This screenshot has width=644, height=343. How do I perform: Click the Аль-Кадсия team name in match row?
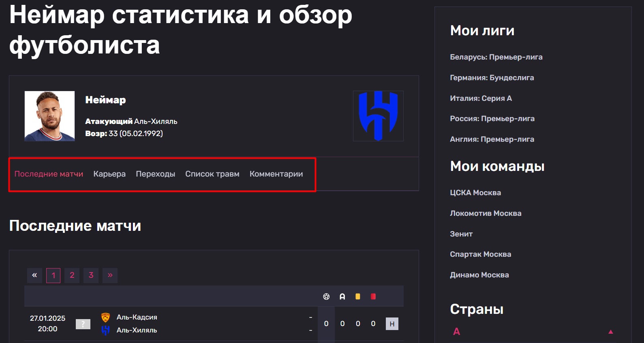click(137, 317)
